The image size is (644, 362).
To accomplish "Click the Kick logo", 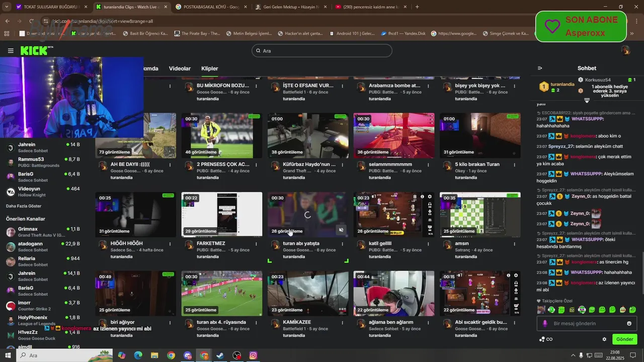I will [x=35, y=50].
